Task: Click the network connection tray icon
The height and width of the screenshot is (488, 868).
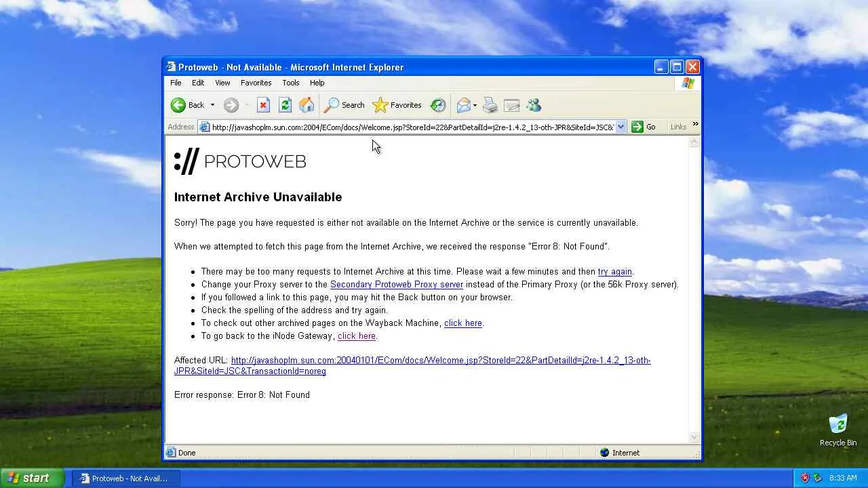Action: pyautogui.click(x=818, y=478)
